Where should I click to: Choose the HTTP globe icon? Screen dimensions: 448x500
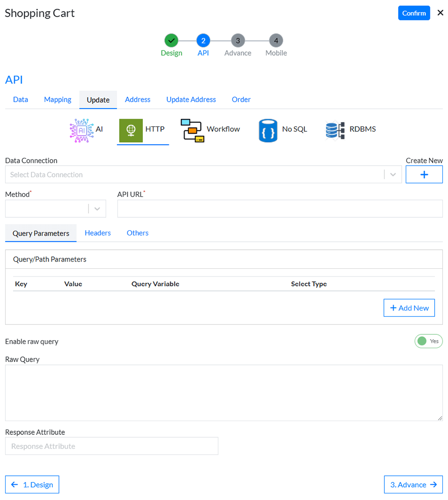[131, 130]
